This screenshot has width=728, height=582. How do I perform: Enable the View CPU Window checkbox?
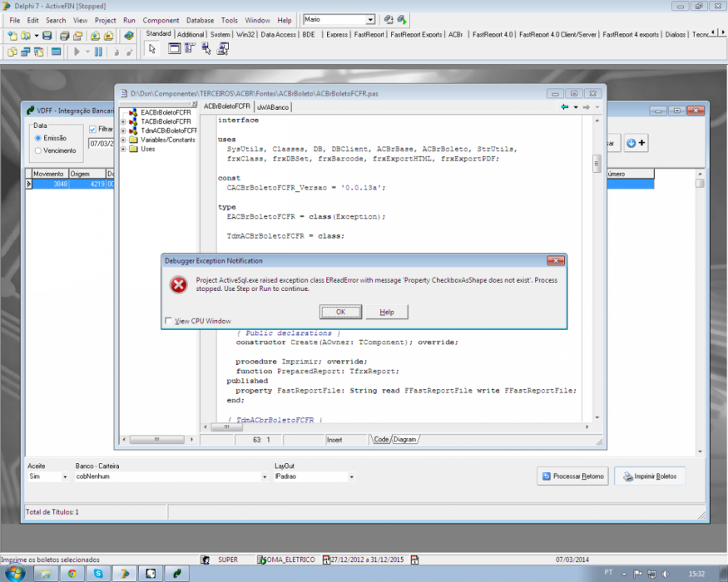pos(169,321)
